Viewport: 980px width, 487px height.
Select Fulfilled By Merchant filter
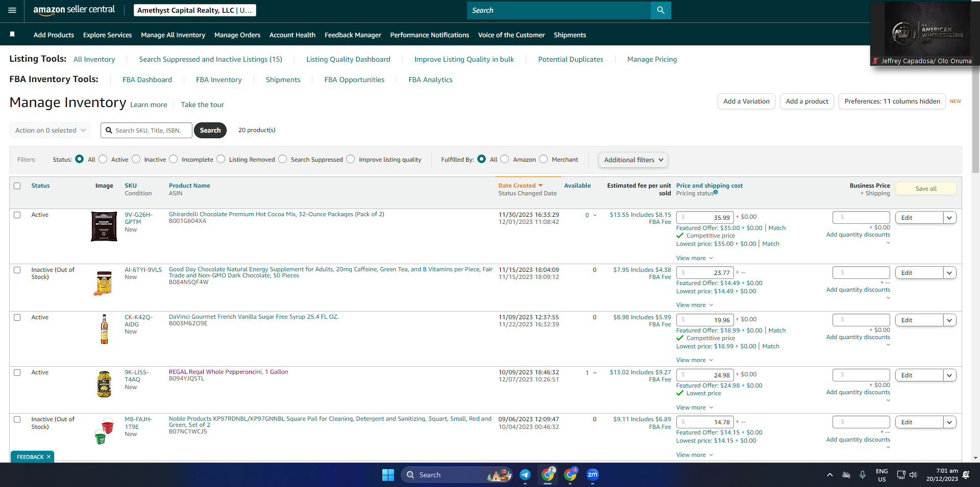[544, 159]
